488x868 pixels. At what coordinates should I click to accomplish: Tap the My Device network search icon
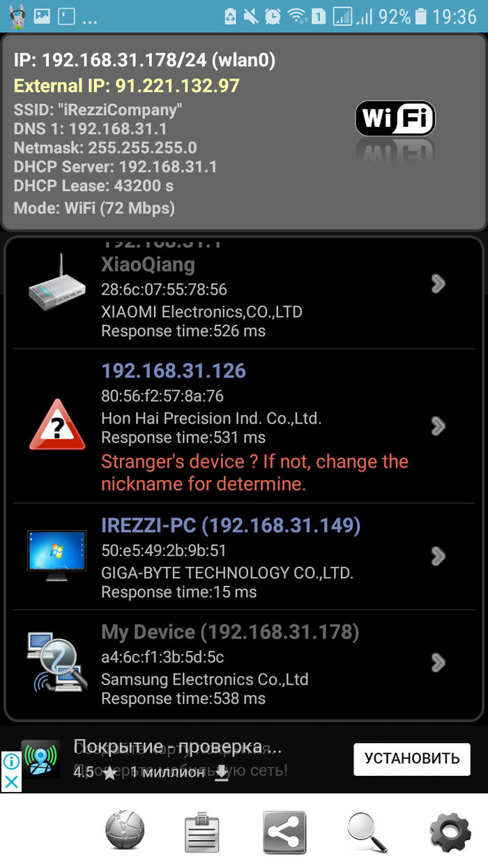57,662
